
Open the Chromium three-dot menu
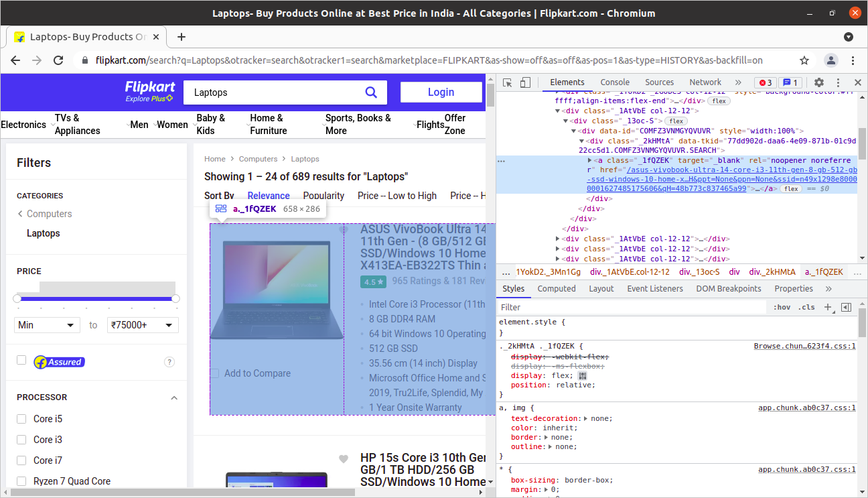click(853, 60)
